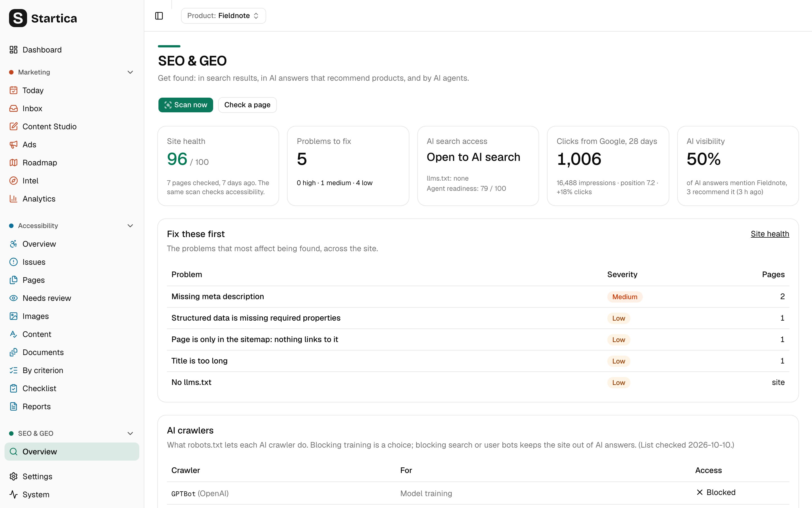This screenshot has width=812, height=508.
Task: Open the By criterion list
Action: (x=72, y=370)
